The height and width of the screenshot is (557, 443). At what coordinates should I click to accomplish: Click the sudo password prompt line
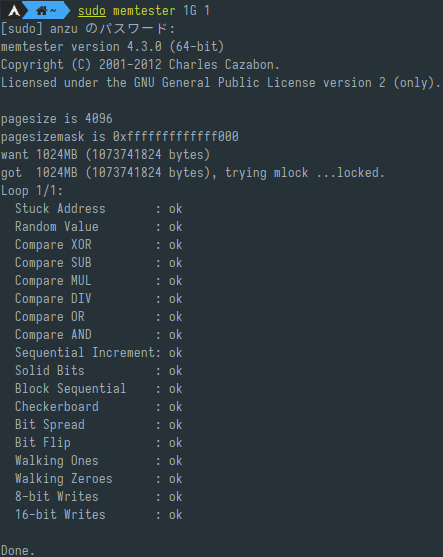[x=88, y=29]
